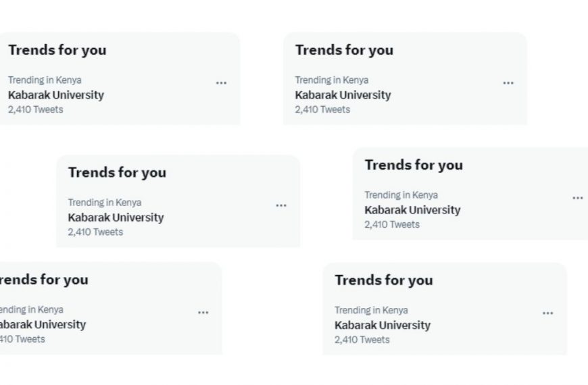Open Kabarak University trend in top-left card
The width and height of the screenshot is (588, 385).
56,95
